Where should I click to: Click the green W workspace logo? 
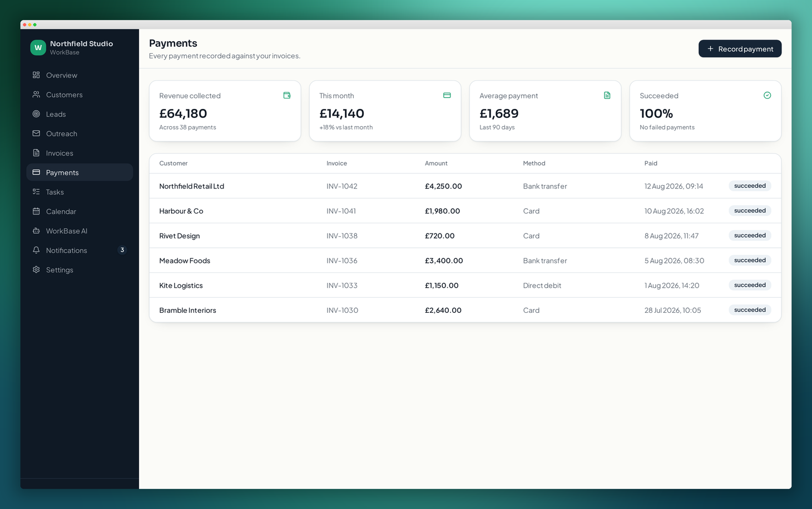click(38, 48)
